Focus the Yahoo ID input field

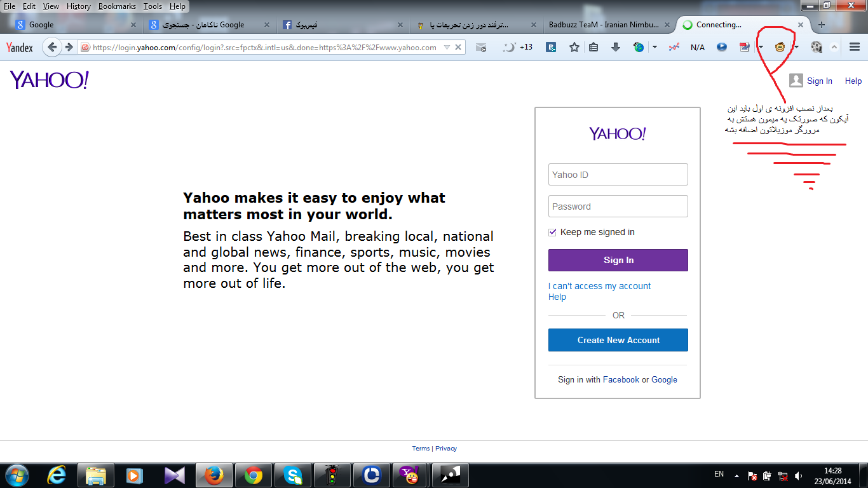618,175
